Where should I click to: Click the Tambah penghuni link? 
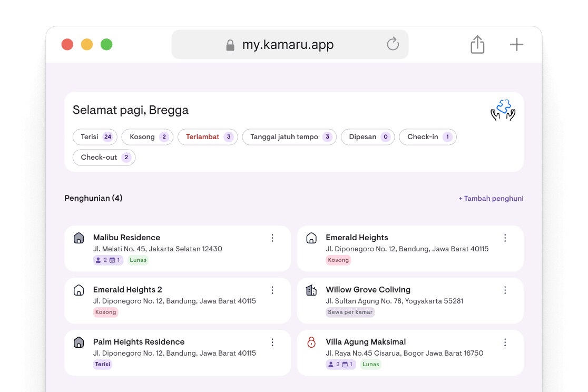click(491, 199)
